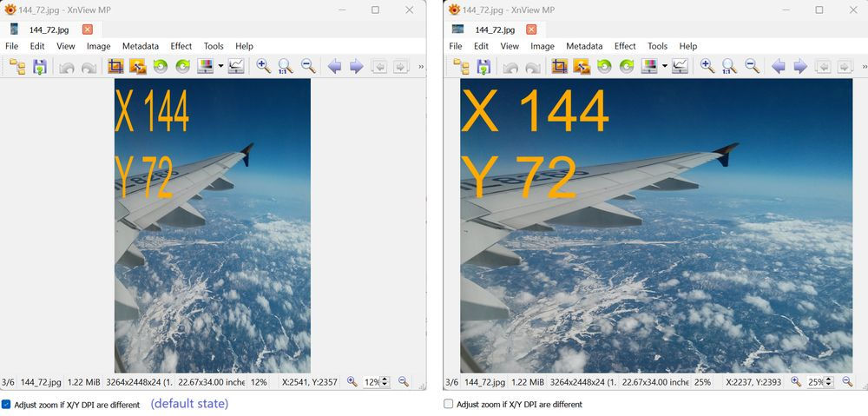868x416 pixels.
Task: Click status bar zoom-out icon in right window
Action: [x=847, y=381]
